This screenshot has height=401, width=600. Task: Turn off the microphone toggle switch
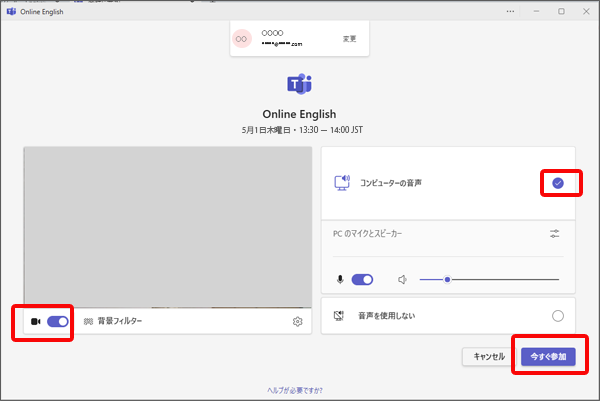point(362,280)
